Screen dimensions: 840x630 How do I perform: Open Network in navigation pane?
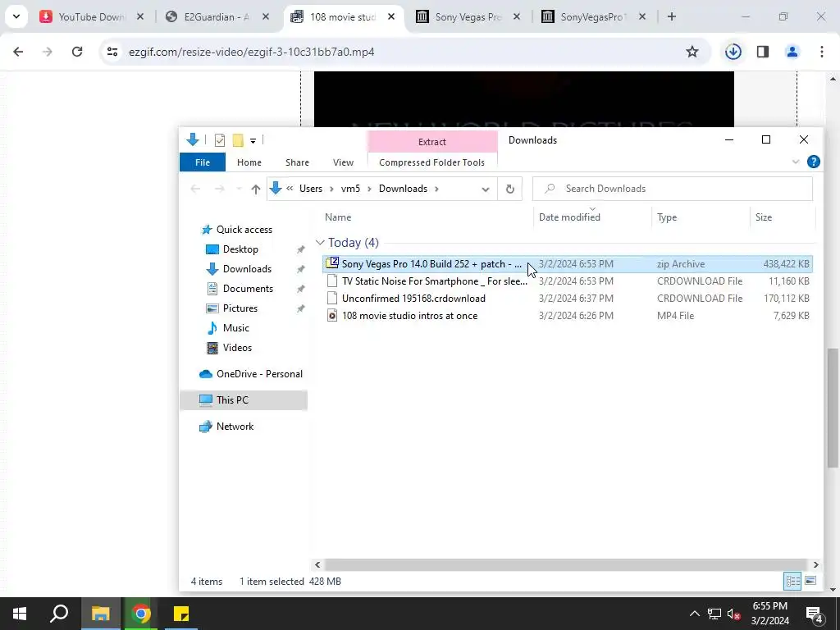pos(235,427)
